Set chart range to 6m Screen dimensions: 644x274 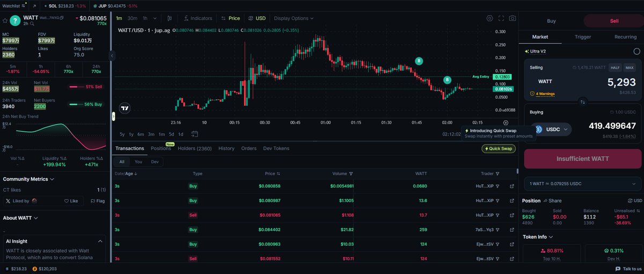[x=140, y=134]
